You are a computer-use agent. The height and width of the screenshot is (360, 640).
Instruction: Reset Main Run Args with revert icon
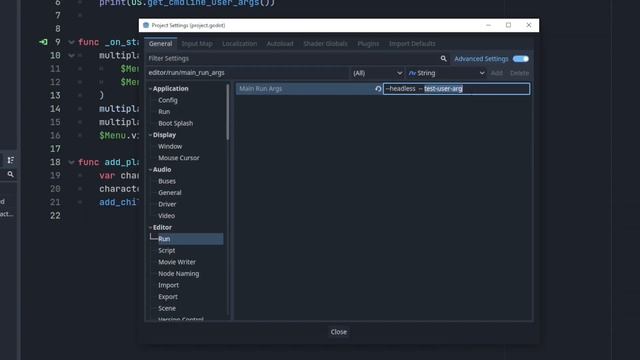[x=378, y=89]
